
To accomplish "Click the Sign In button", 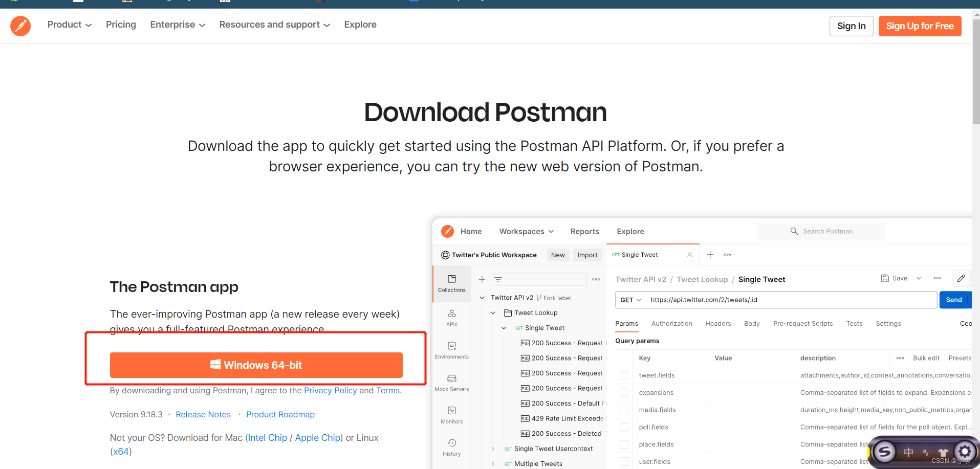I will coord(852,26).
